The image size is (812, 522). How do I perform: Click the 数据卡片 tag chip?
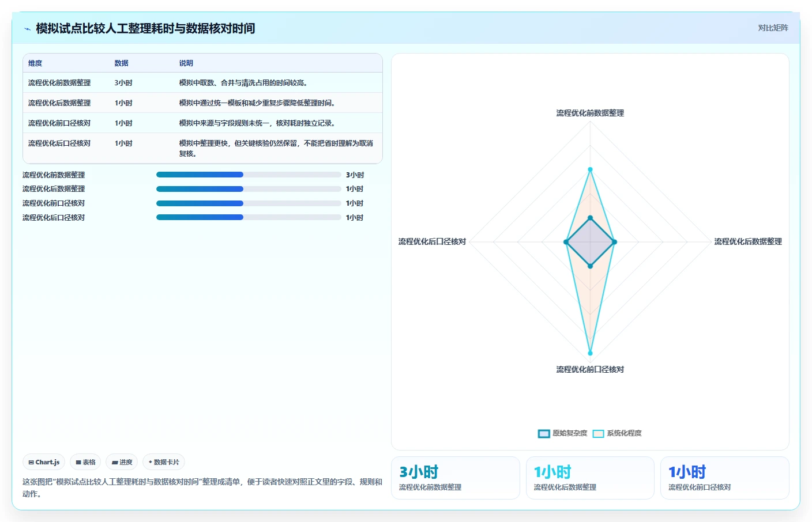[x=164, y=462]
